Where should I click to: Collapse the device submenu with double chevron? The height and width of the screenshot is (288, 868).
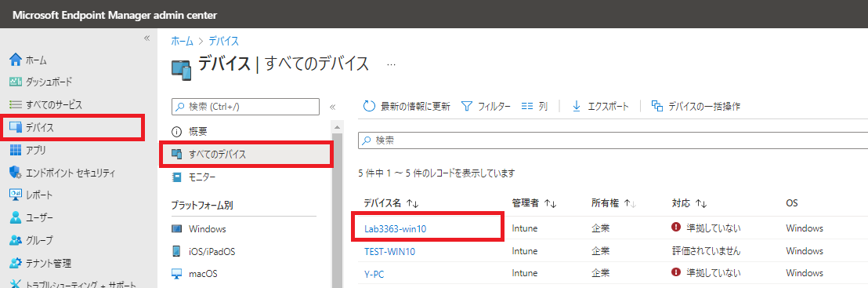333,107
